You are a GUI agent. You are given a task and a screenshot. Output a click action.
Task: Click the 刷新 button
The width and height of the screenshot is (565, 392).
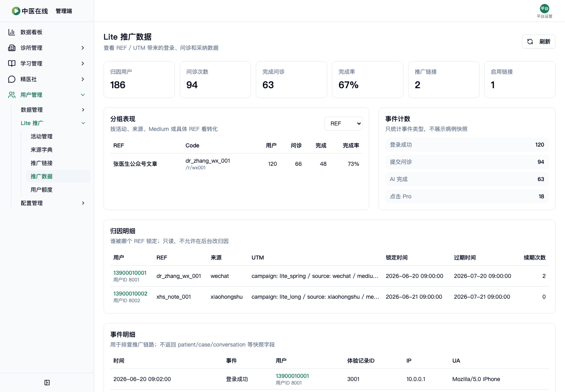tap(538, 42)
